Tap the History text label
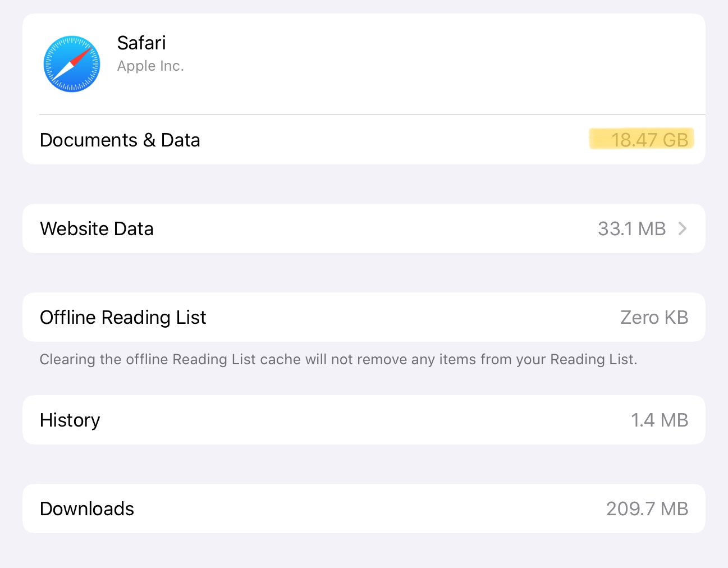 pyautogui.click(x=70, y=420)
